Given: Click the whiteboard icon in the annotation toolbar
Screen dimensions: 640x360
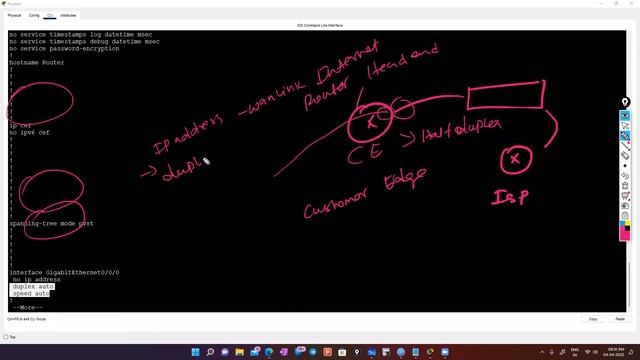Looking at the screenshot, I should point(625,196).
